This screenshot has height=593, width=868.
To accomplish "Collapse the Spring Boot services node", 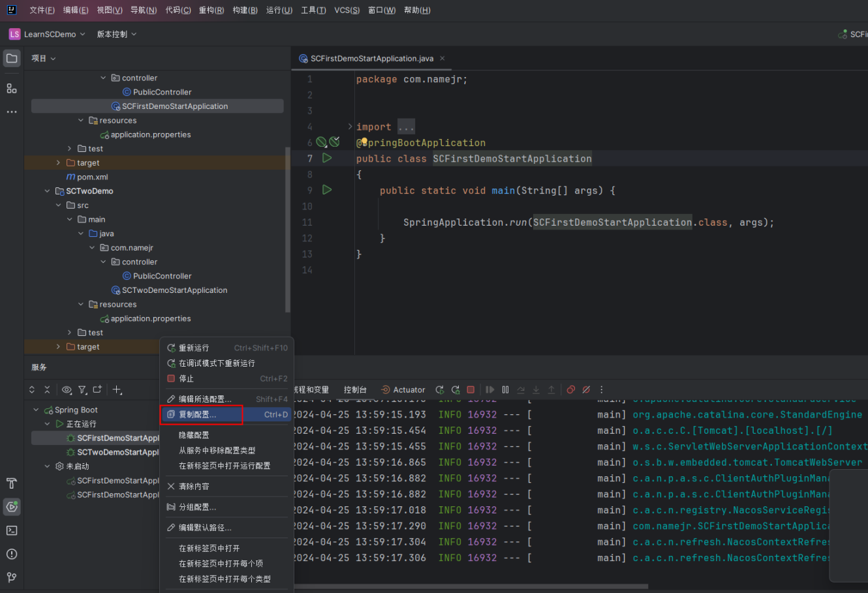I will [x=37, y=410].
